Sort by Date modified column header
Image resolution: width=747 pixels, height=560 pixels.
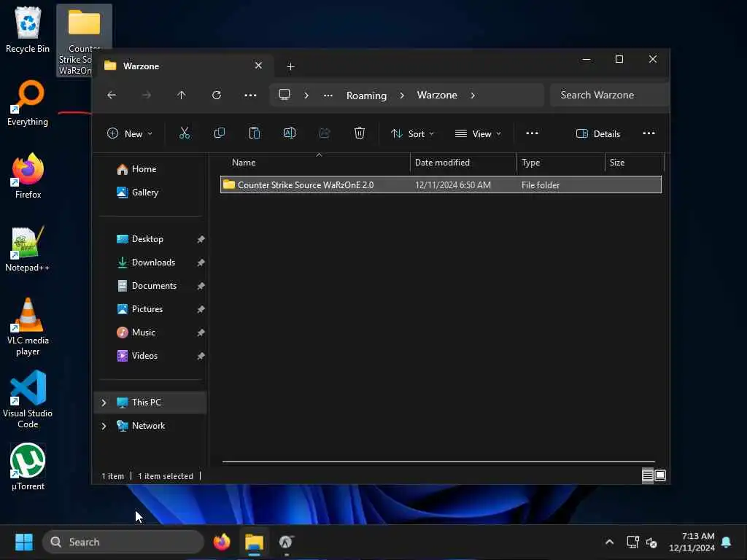click(x=463, y=163)
